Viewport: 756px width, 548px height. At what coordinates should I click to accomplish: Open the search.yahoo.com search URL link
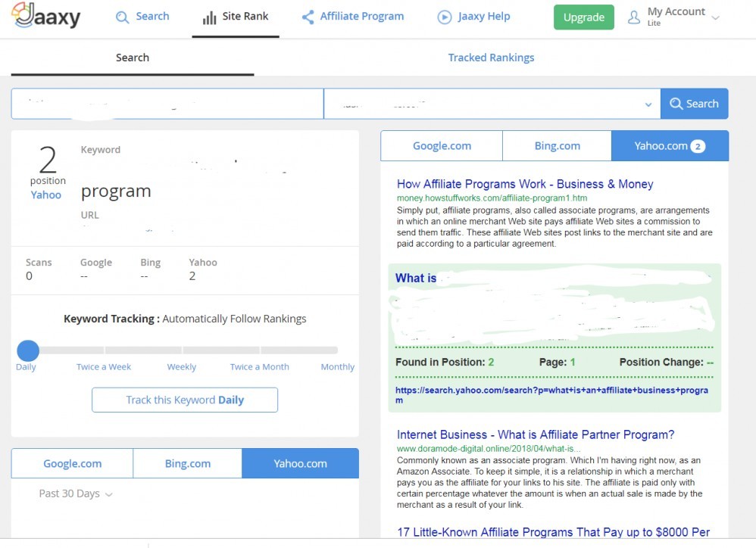coord(552,395)
